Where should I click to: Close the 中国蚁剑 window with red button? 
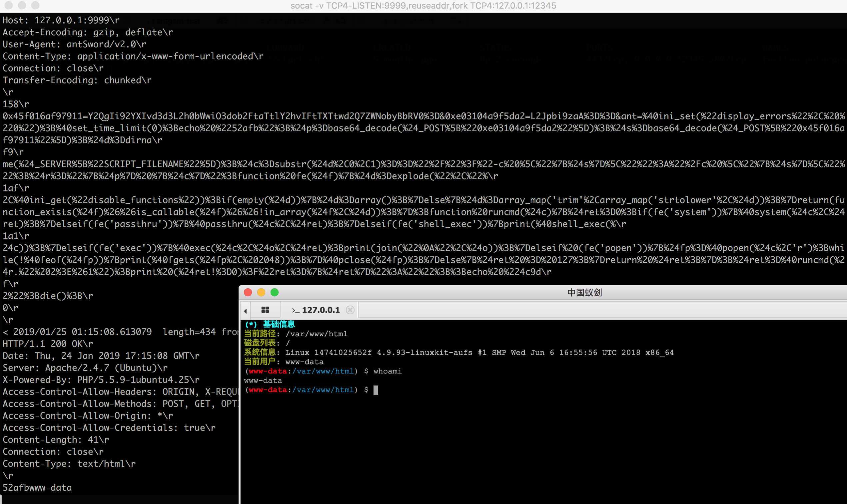coord(248,292)
